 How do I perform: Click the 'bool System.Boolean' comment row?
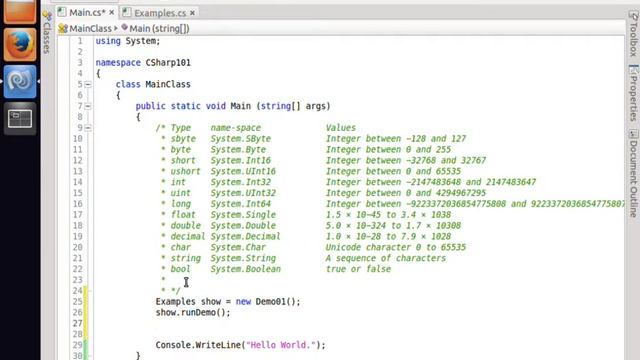(x=276, y=269)
